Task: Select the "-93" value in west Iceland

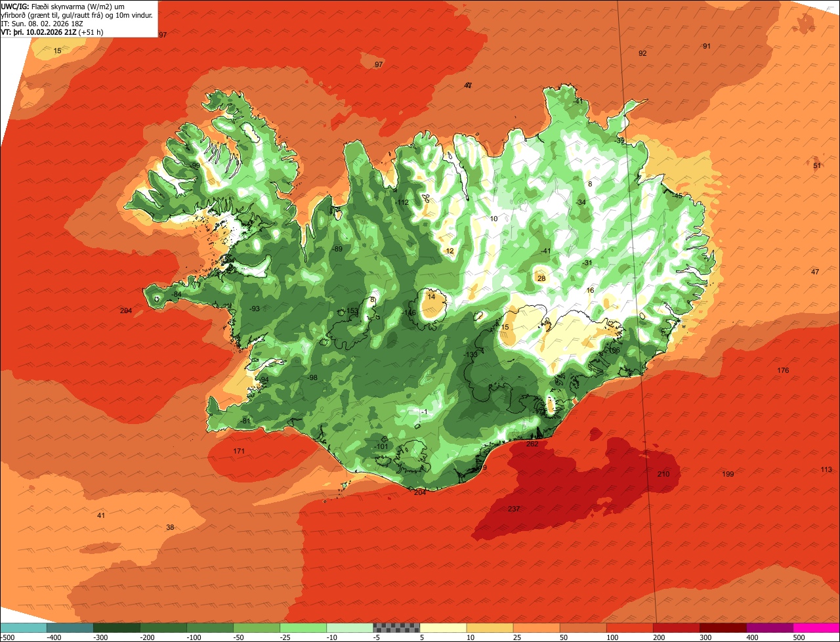Action: click(x=254, y=309)
